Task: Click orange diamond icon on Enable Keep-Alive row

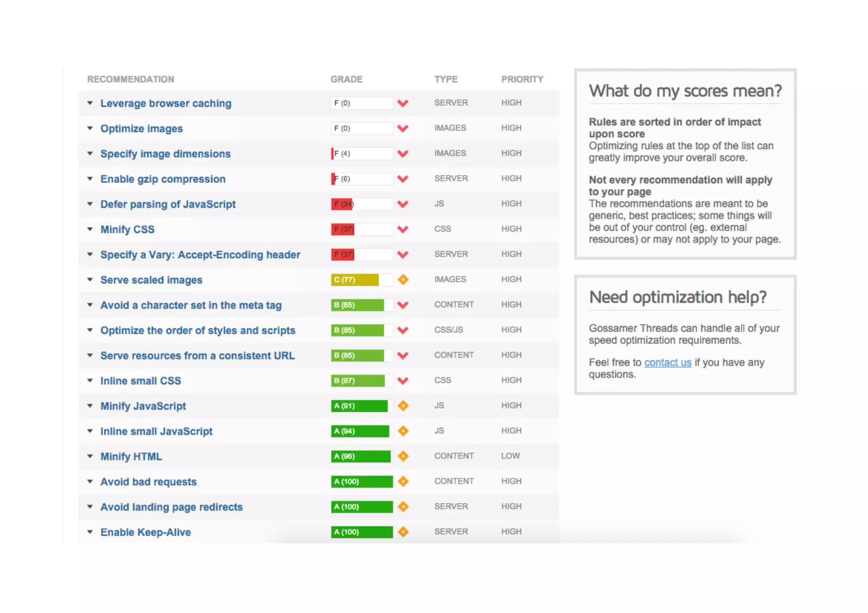Action: (x=403, y=532)
